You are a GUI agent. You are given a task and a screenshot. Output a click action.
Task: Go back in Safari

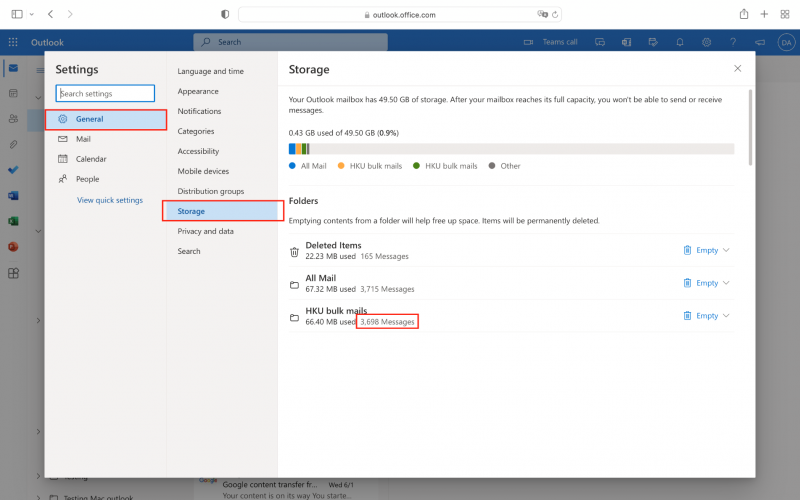click(51, 14)
